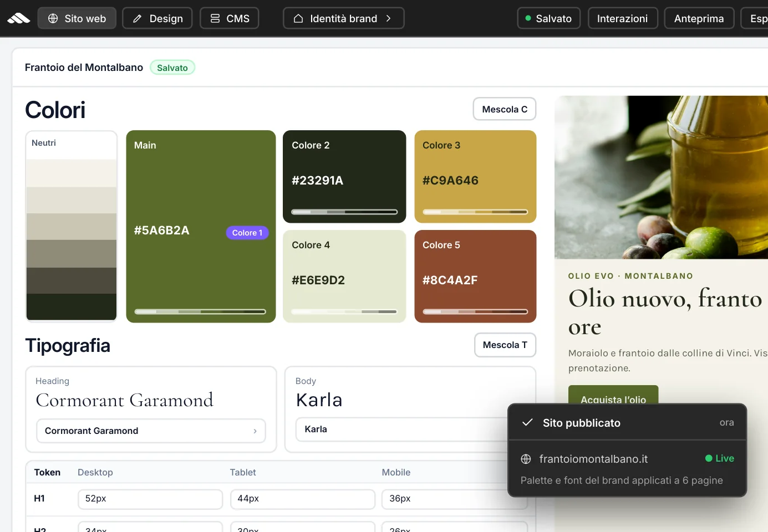Click the Desktop column header

95,472
